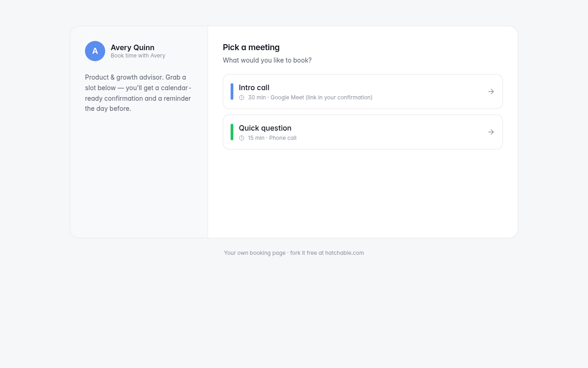The image size is (588, 368).
Task: Open the Quick question arrow icon
Action: pyautogui.click(x=491, y=132)
